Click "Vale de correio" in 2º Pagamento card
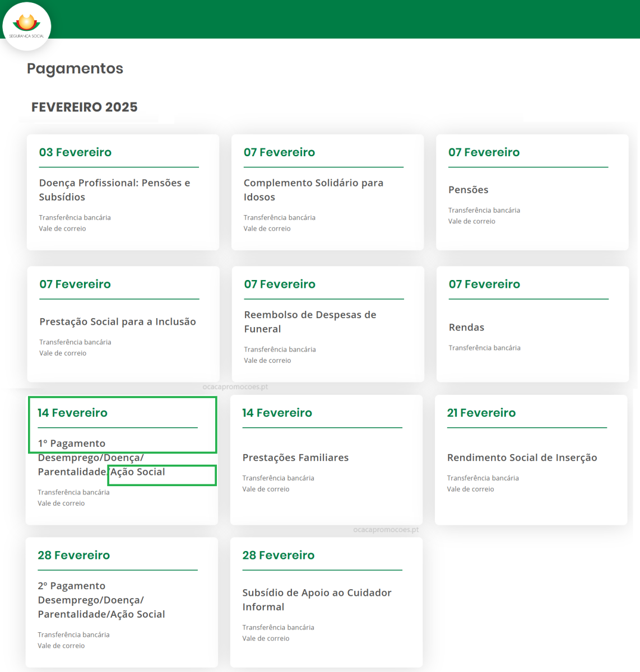 coord(61,646)
